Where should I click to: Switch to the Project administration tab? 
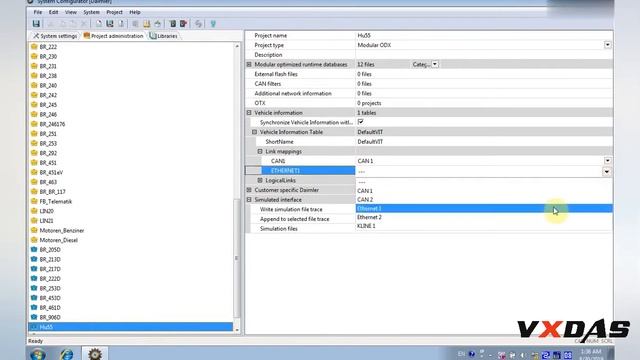point(113,36)
